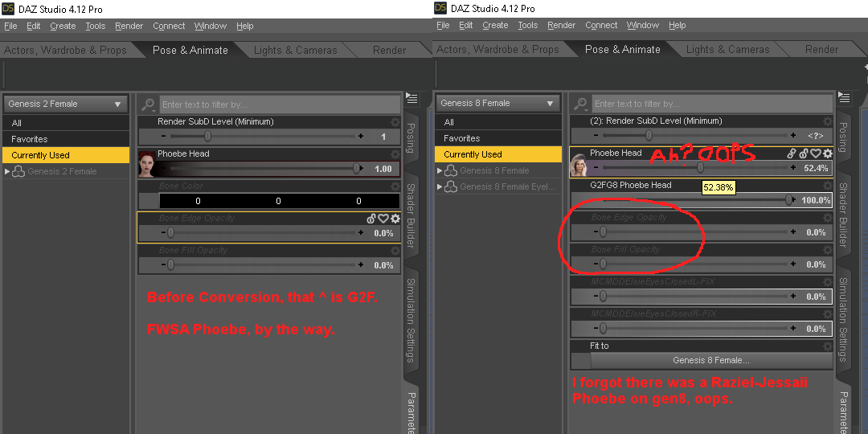Expand Genesis 8 Female tree node
This screenshot has width=868, height=434.
coord(440,170)
